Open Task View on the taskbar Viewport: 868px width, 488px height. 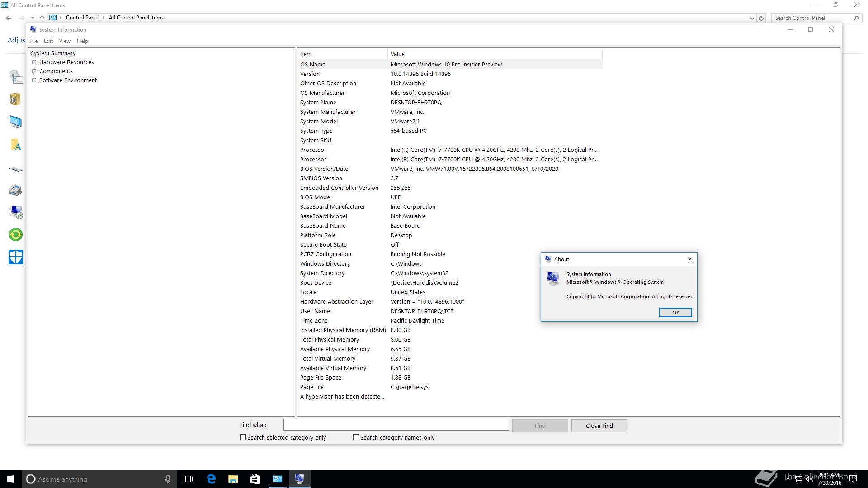(188, 479)
